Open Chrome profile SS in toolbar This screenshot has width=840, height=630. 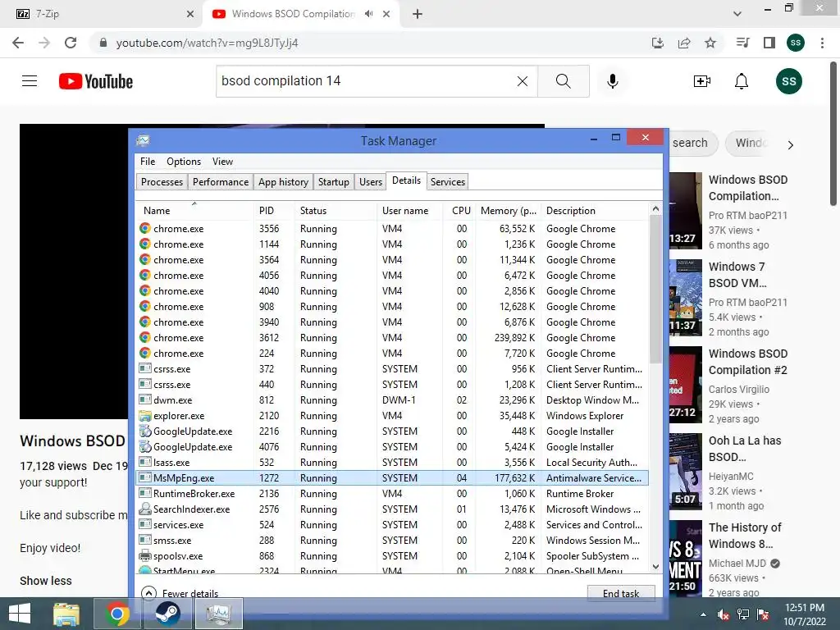[796, 43]
